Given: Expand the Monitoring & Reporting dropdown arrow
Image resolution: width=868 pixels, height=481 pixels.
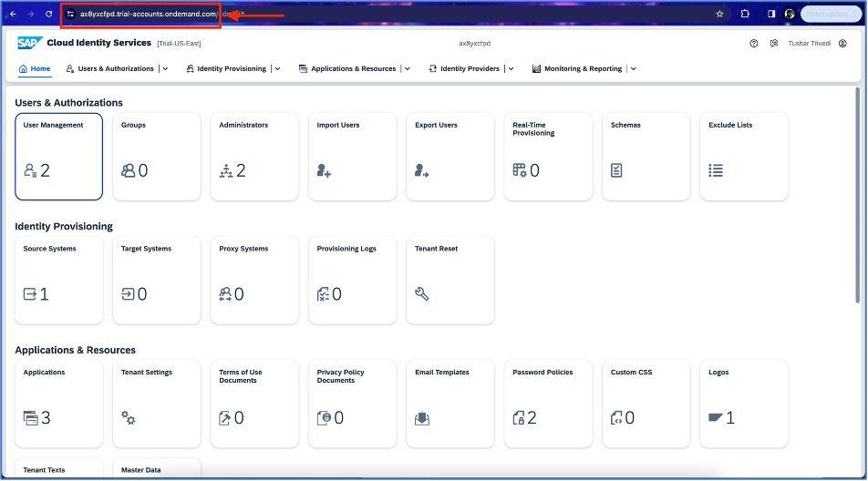Looking at the screenshot, I should 634,68.
